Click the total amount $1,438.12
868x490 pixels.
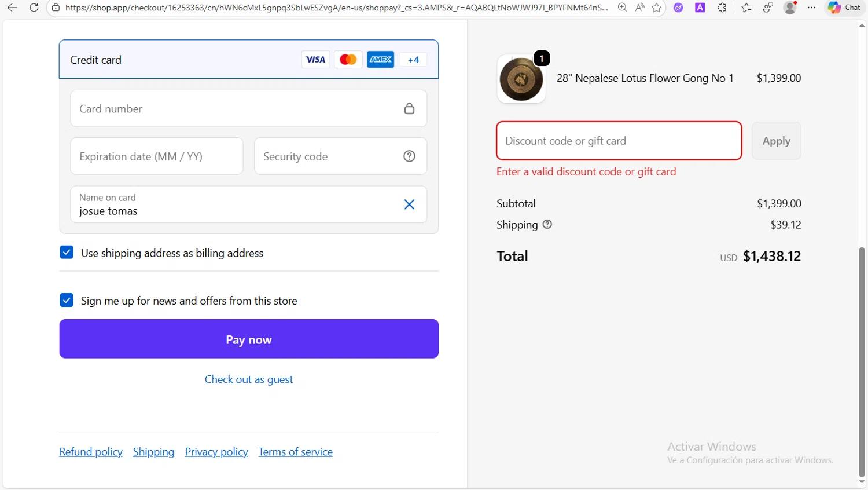pos(772,256)
